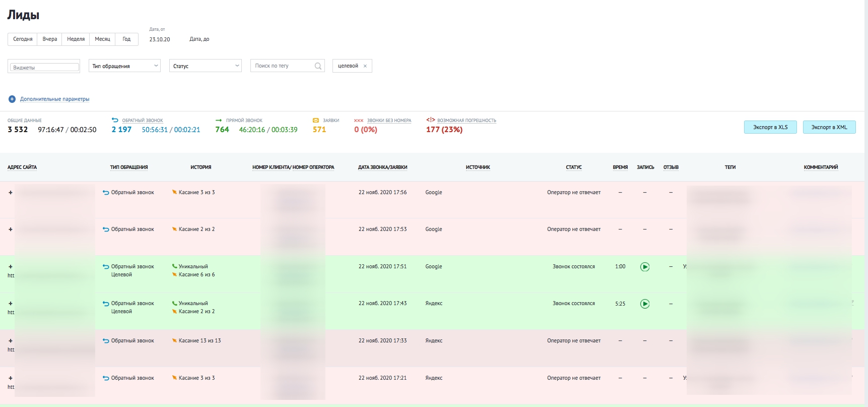Click the plus icon for Дополнительные параметры
Viewport: 868px width, 407px height.
[x=12, y=99]
